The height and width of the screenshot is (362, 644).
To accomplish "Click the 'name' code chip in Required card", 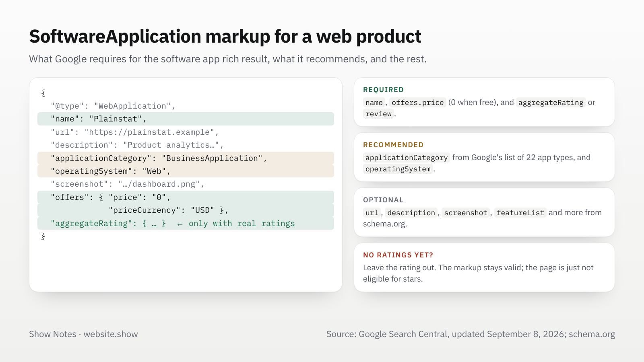I will point(374,103).
